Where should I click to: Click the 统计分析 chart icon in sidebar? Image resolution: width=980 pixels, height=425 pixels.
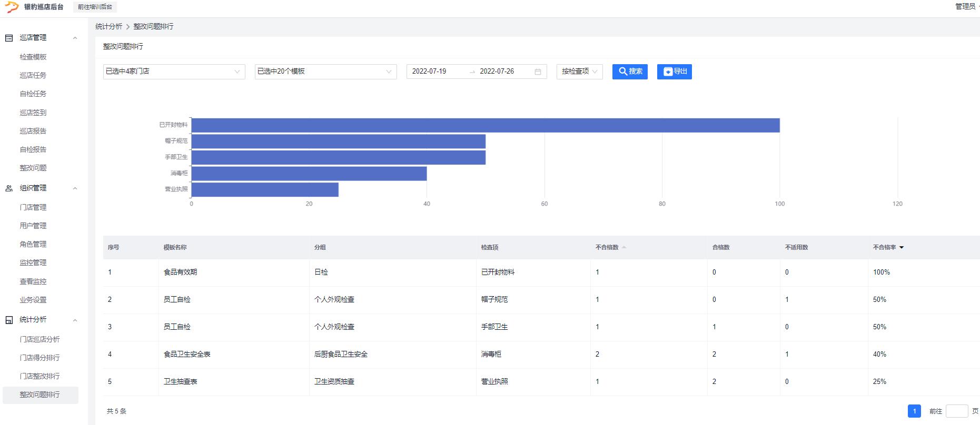pos(9,320)
